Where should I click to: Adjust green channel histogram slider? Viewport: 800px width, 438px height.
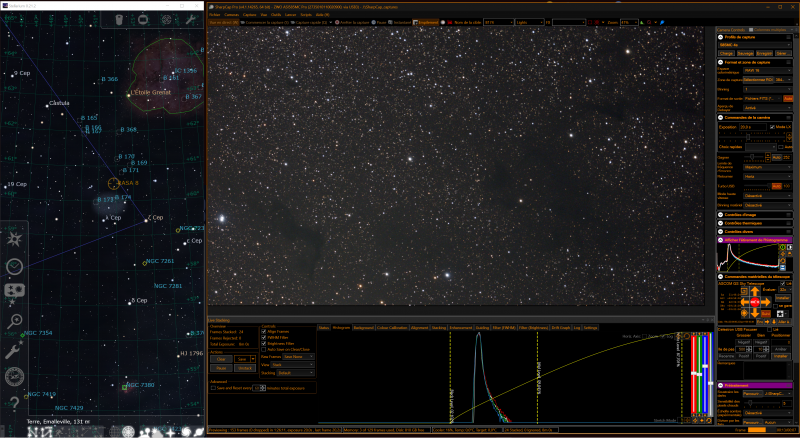coord(699,374)
